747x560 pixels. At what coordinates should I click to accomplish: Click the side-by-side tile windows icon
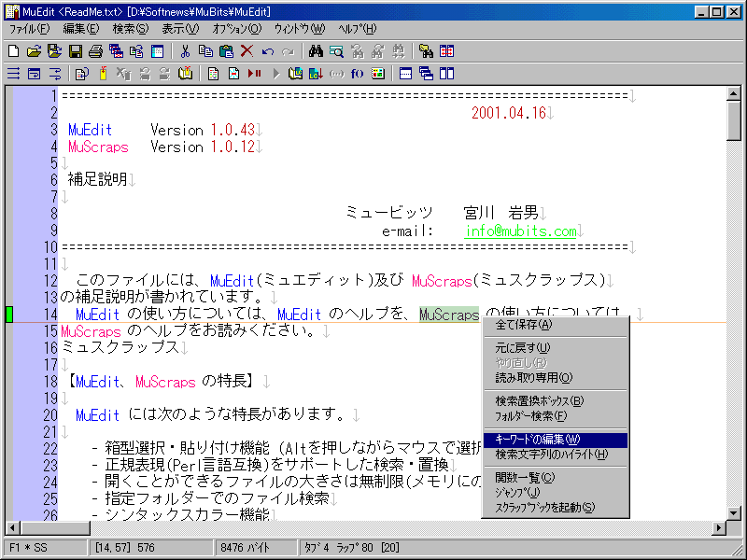pos(446,74)
